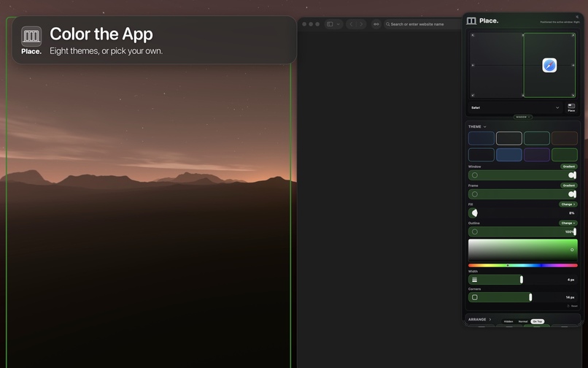Toggle Window Gradient option
Screen dimensions: 588x368
click(x=569, y=166)
